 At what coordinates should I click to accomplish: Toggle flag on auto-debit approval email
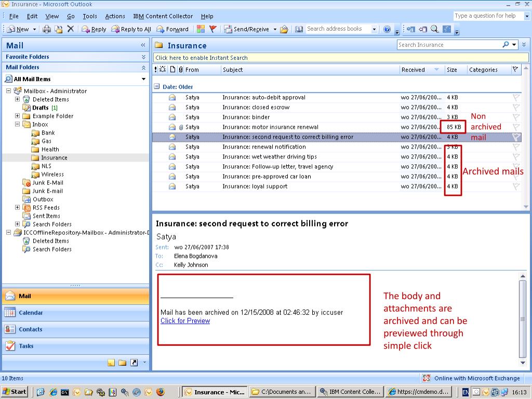click(x=515, y=98)
